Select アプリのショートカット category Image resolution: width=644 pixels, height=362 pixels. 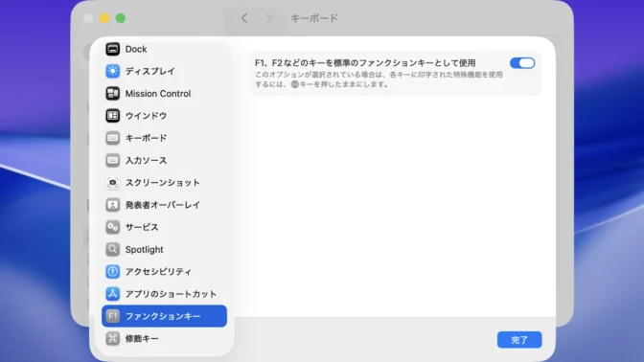(x=164, y=294)
